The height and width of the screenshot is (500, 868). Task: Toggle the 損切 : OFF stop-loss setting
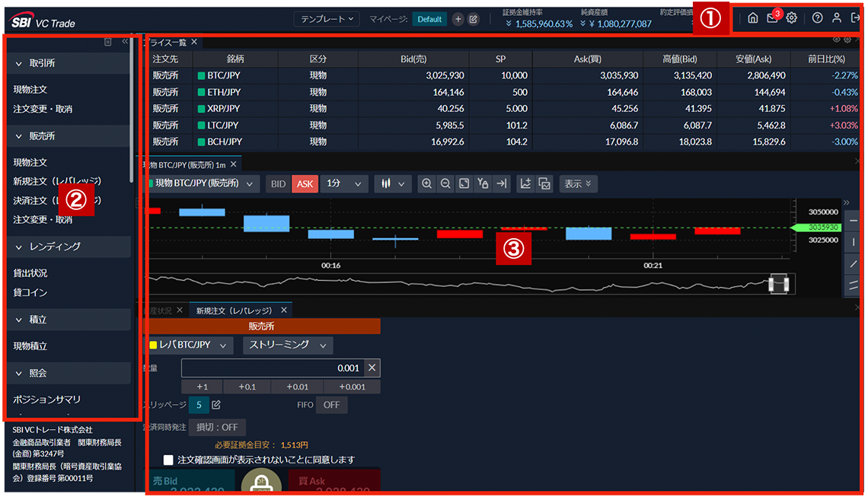[217, 427]
